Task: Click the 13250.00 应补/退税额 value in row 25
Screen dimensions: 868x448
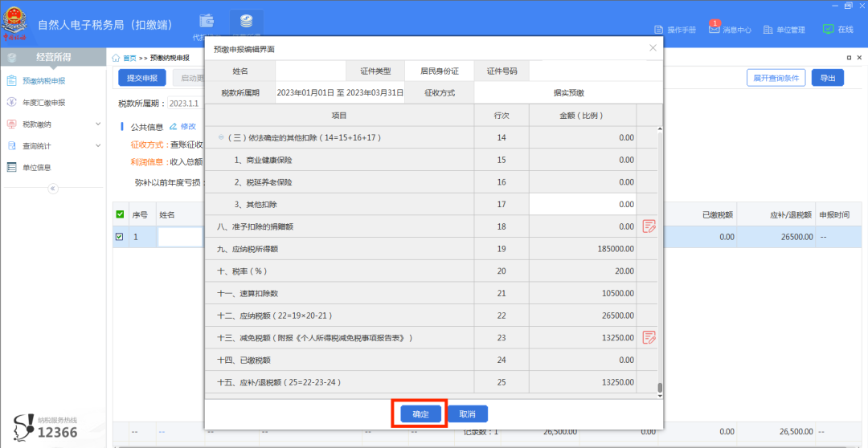Action: (617, 381)
